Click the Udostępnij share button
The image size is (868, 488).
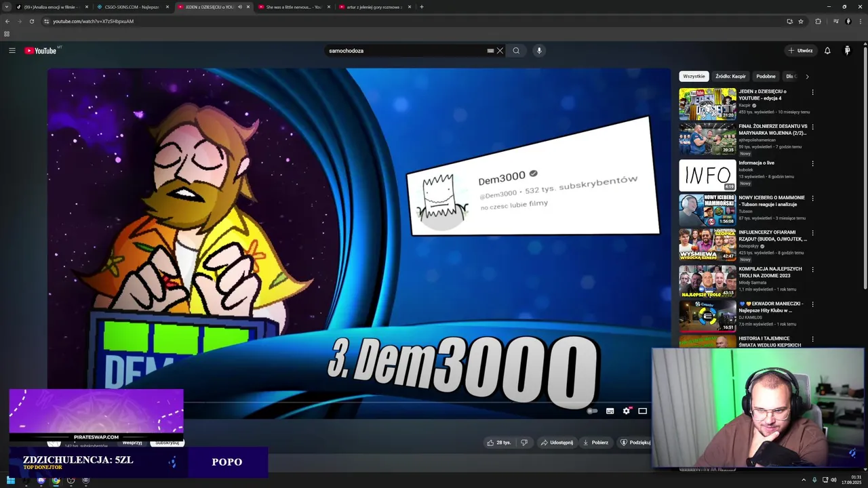(x=557, y=443)
